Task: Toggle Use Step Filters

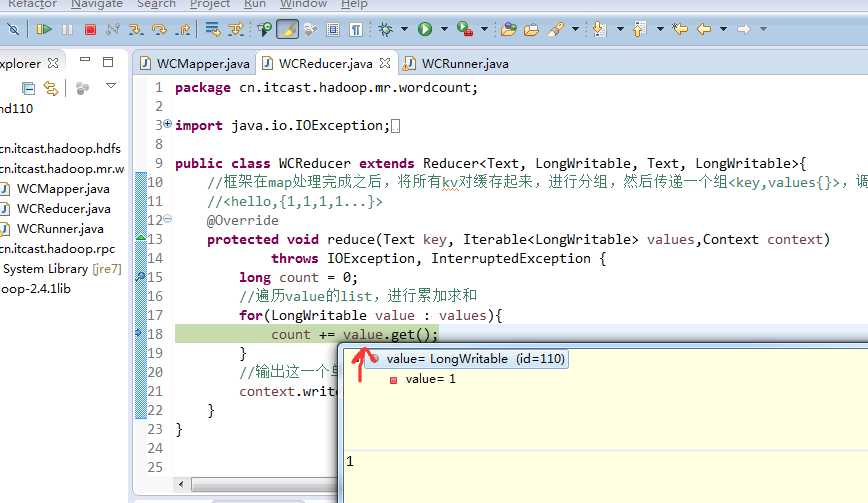Action: (x=236, y=29)
